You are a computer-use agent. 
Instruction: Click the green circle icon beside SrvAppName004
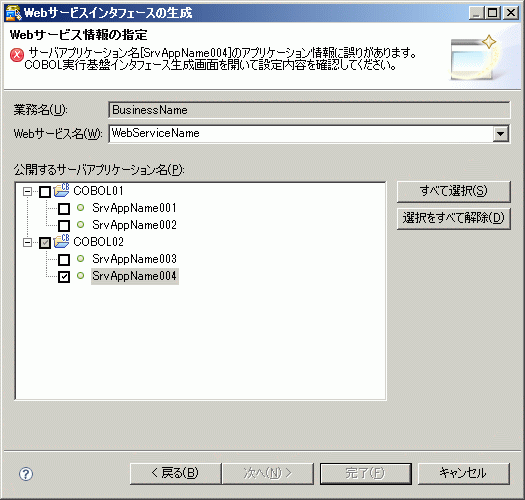(x=80, y=276)
